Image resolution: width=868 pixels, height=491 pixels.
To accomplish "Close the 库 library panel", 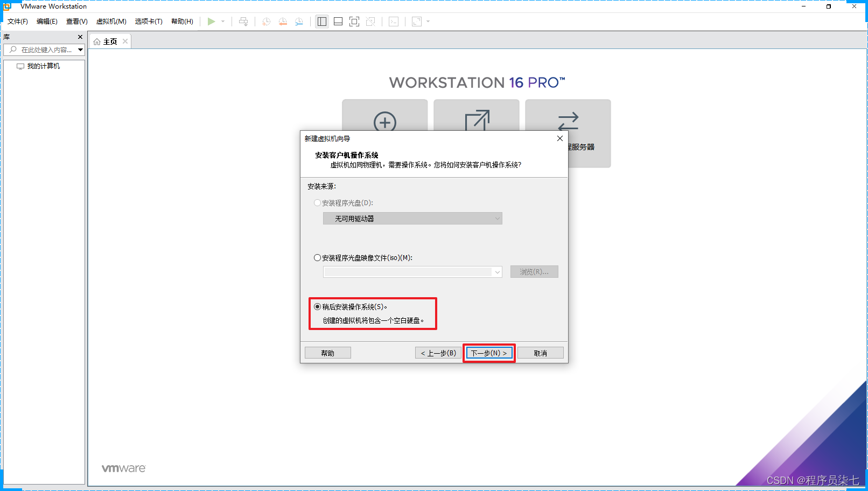I will point(80,37).
